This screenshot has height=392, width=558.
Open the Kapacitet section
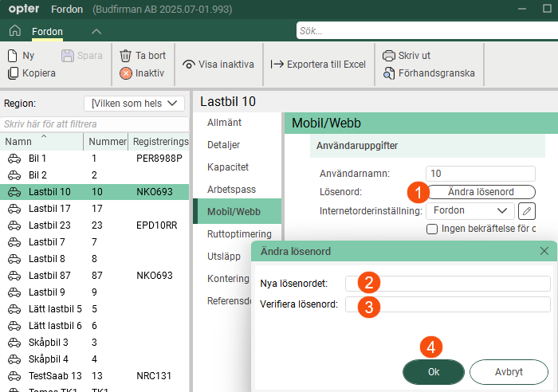[228, 167]
